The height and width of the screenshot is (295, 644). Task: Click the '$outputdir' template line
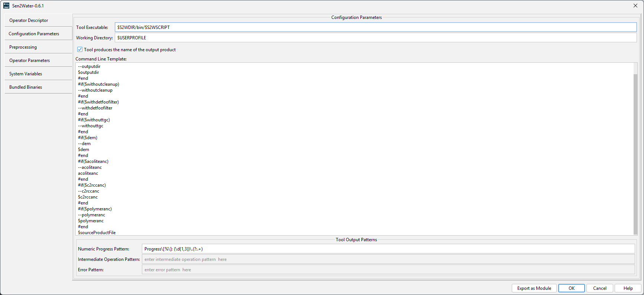(88, 72)
